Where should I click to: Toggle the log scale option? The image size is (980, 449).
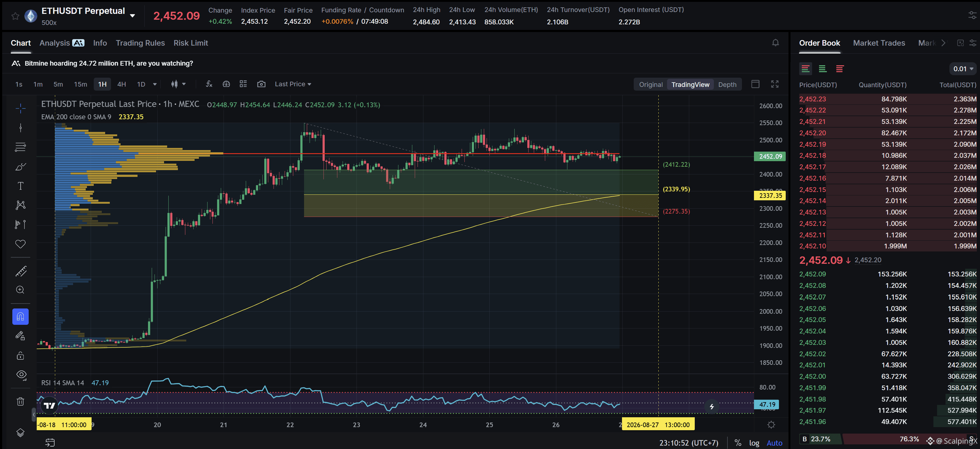[x=754, y=443]
